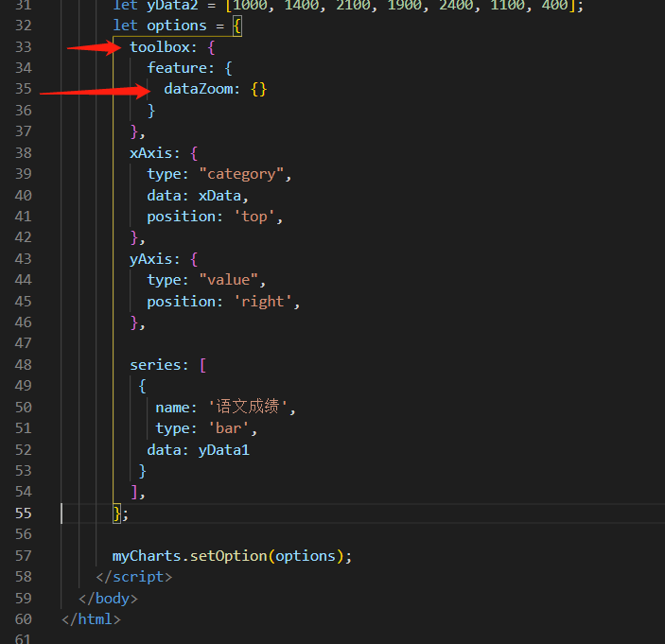This screenshot has width=665, height=644.
Task: Click the 'xAxis' key on line 38
Action: click(151, 153)
